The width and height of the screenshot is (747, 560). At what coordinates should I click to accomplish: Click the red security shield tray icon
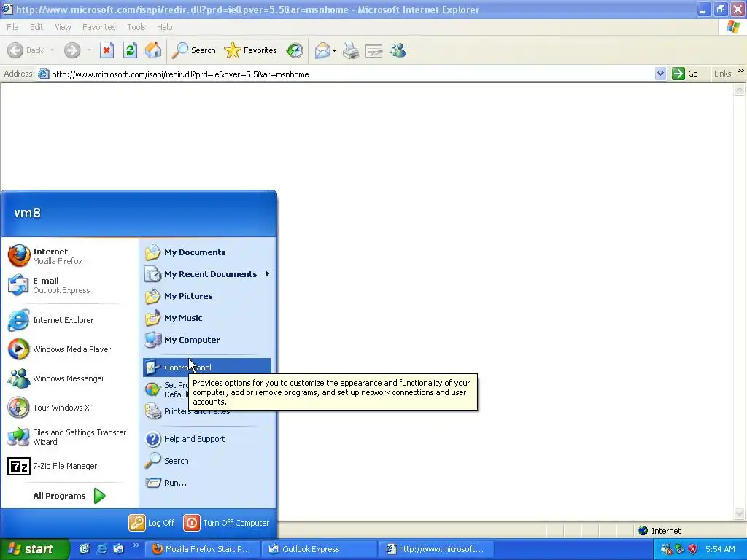[x=693, y=549]
